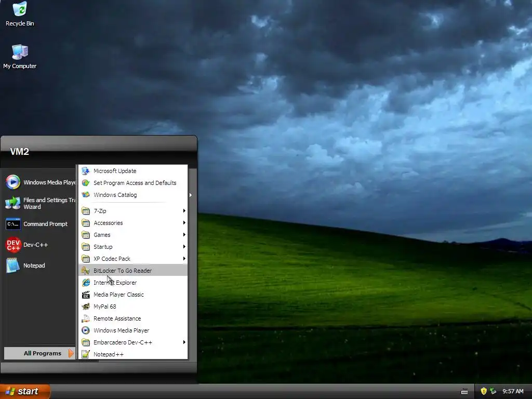This screenshot has height=399, width=532.
Task: Click the All Programs button
Action: [39, 353]
